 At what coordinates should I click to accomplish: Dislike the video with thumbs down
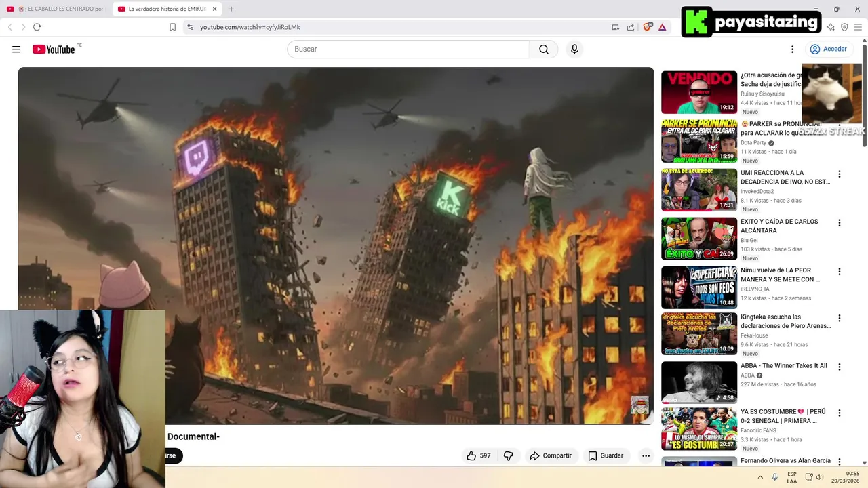tap(508, 455)
